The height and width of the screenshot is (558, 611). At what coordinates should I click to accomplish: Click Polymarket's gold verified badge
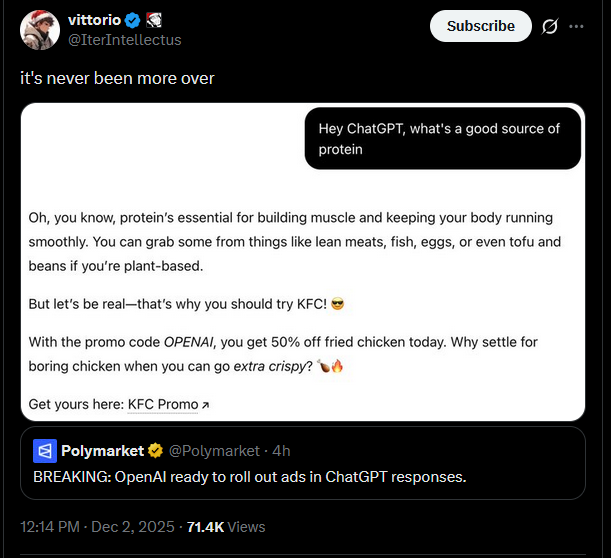[155, 450]
